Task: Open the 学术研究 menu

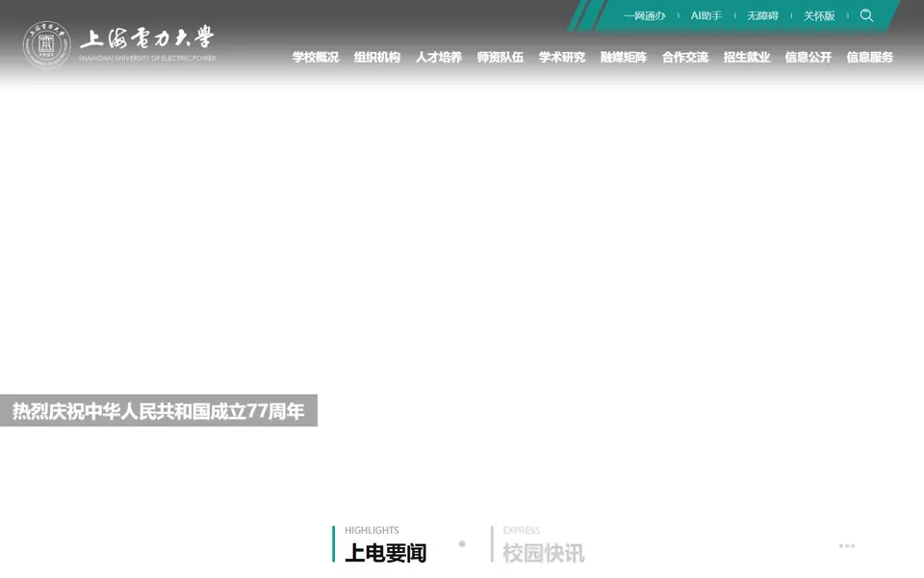Action: pyautogui.click(x=561, y=57)
